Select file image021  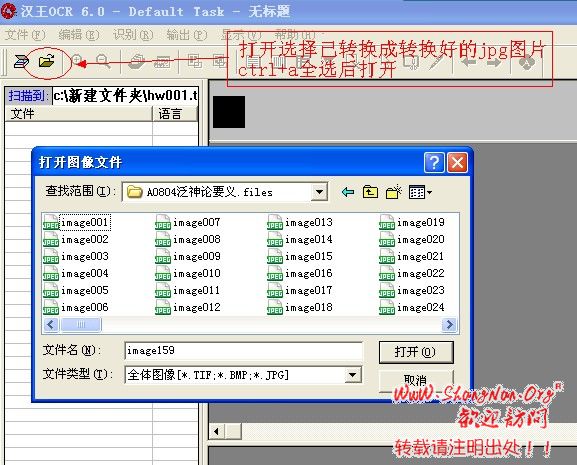[412, 256]
